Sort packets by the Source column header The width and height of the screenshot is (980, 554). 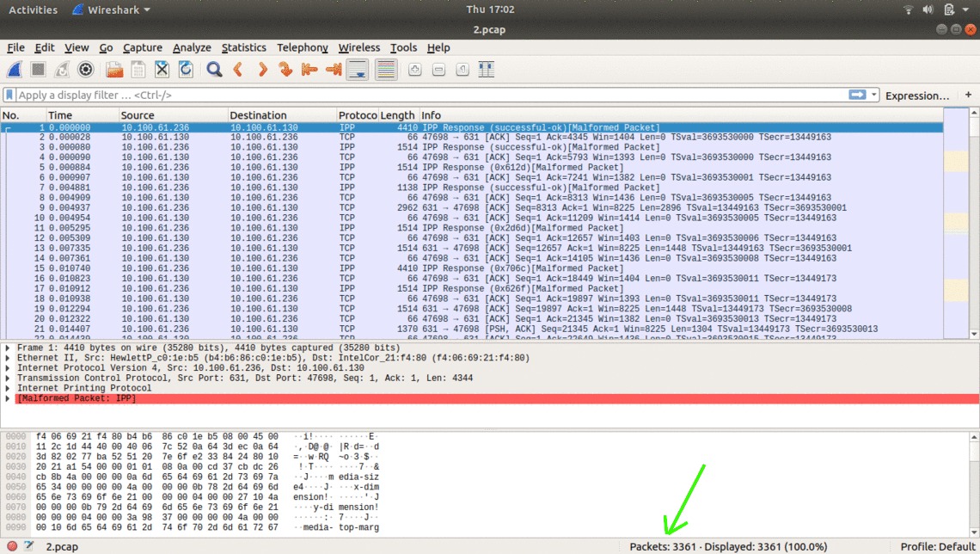coord(173,115)
